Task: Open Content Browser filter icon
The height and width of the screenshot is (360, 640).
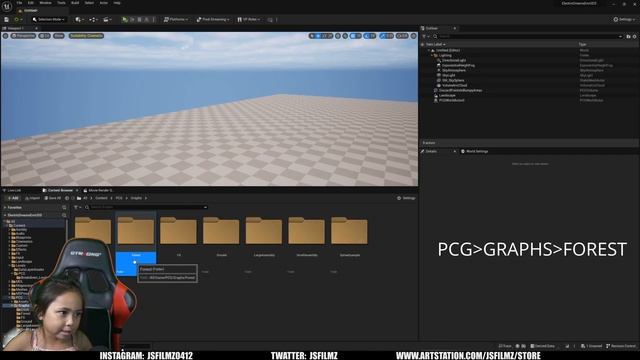Action: (x=77, y=207)
